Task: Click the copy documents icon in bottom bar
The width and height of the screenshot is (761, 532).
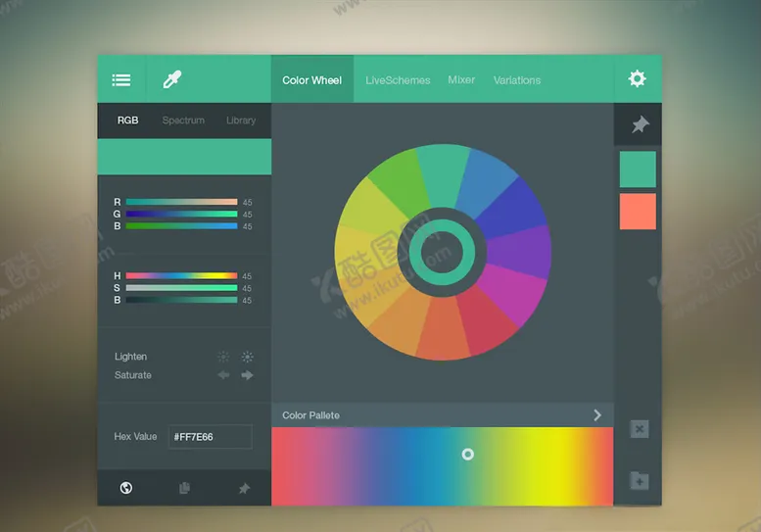Action: coord(184,488)
